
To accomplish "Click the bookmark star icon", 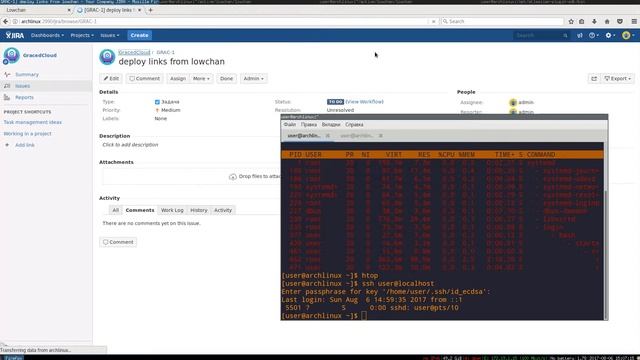I will point(571,21).
